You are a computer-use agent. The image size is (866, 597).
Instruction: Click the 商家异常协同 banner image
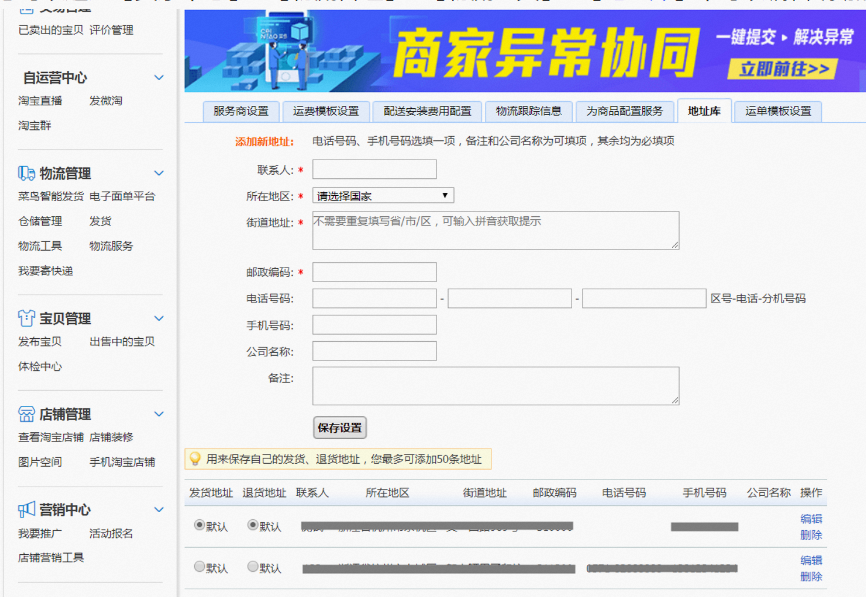[x=525, y=51]
